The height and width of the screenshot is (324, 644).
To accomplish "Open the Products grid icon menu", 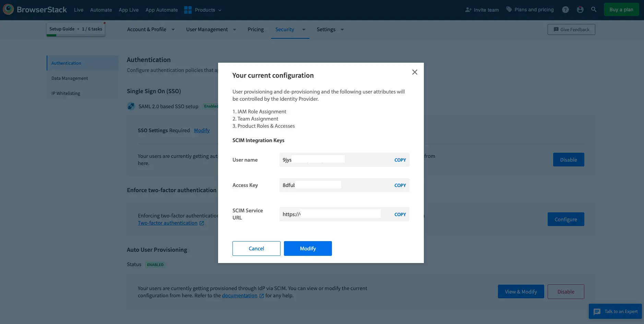I will (x=188, y=10).
